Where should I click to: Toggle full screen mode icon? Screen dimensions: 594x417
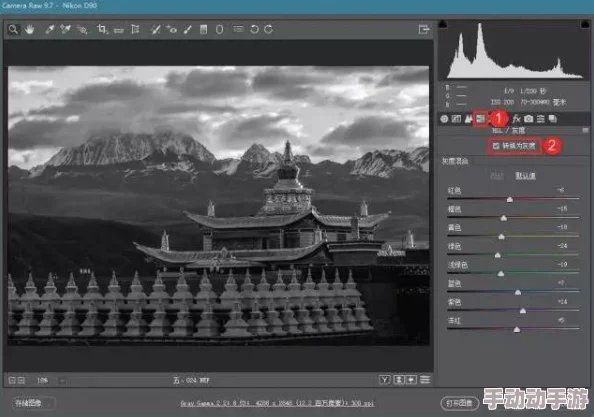424,29
